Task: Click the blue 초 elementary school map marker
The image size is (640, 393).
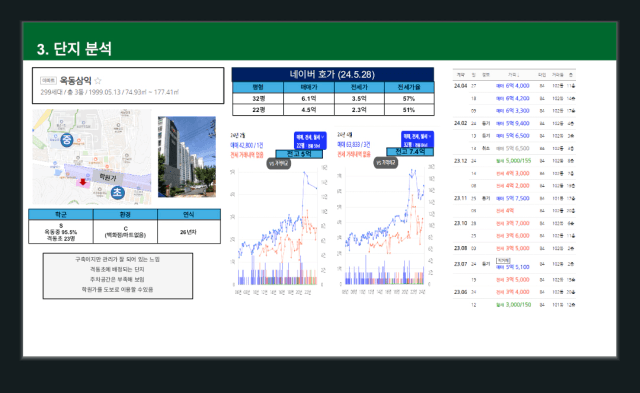Action: 118,192
